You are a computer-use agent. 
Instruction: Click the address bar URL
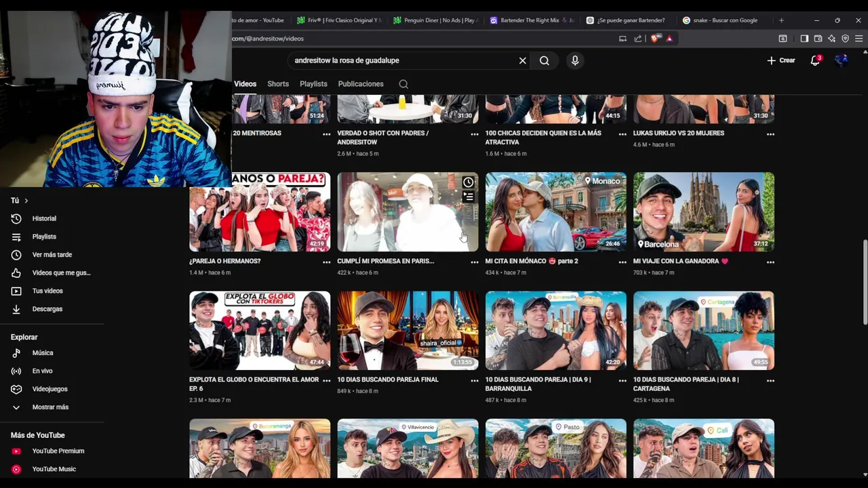coord(268,39)
